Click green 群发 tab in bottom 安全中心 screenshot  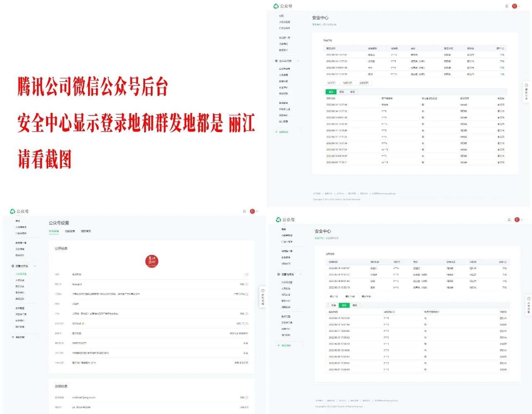pyautogui.click(x=344, y=305)
